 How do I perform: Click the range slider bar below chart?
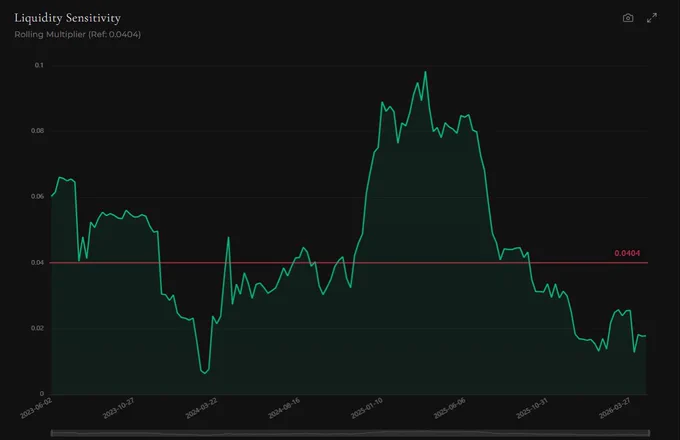coord(350,433)
